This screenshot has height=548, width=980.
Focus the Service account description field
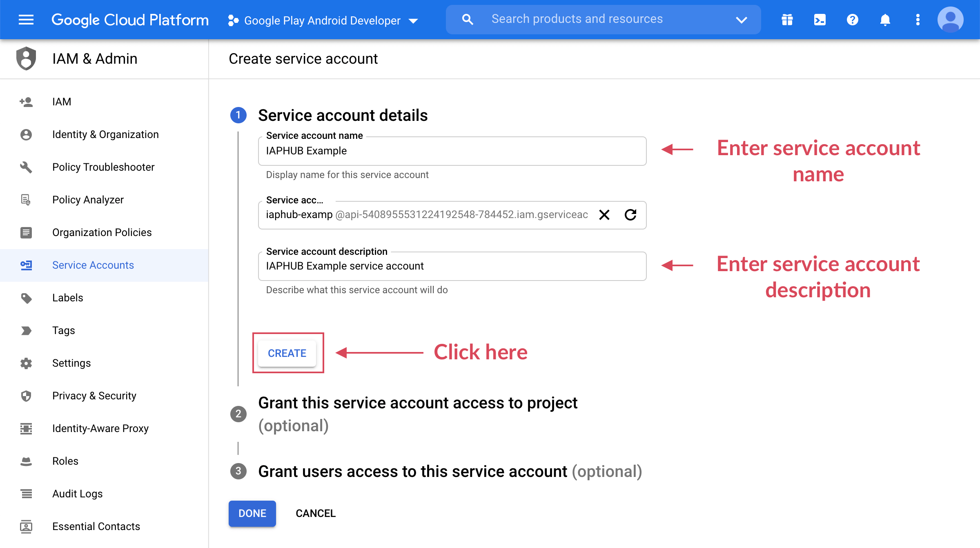click(x=452, y=266)
